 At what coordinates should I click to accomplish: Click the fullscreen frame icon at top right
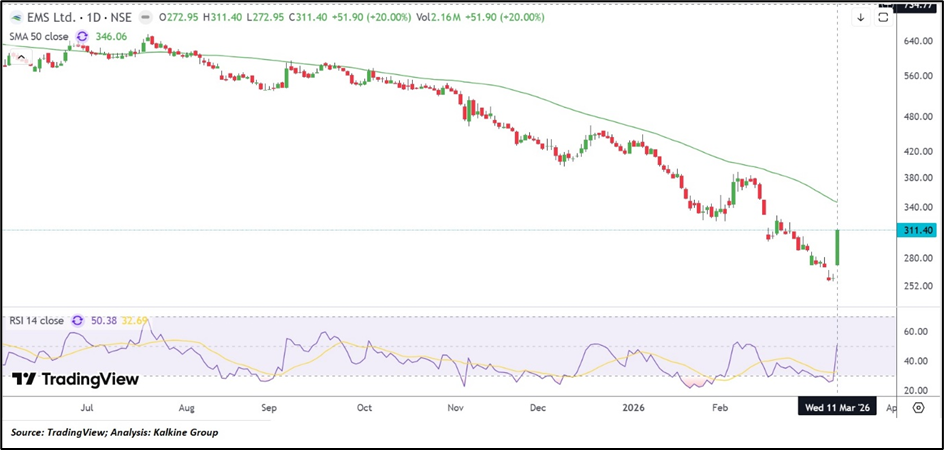point(883,17)
